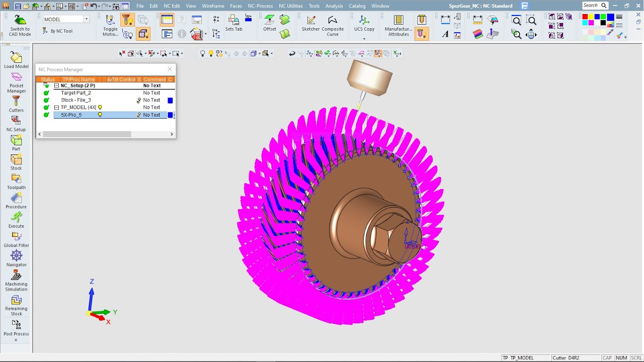Click the NC Setup sidebar icon
Viewport: 644px width, 362px height.
click(x=16, y=121)
